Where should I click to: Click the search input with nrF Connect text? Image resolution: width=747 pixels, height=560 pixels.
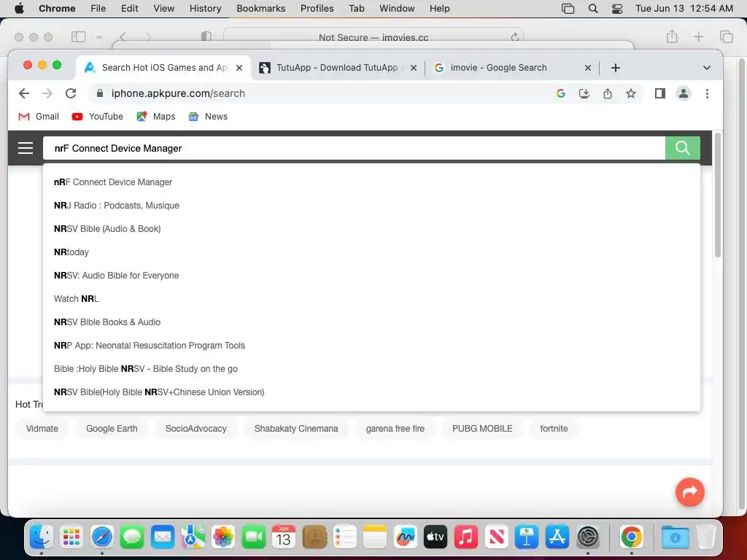pyautogui.click(x=354, y=148)
